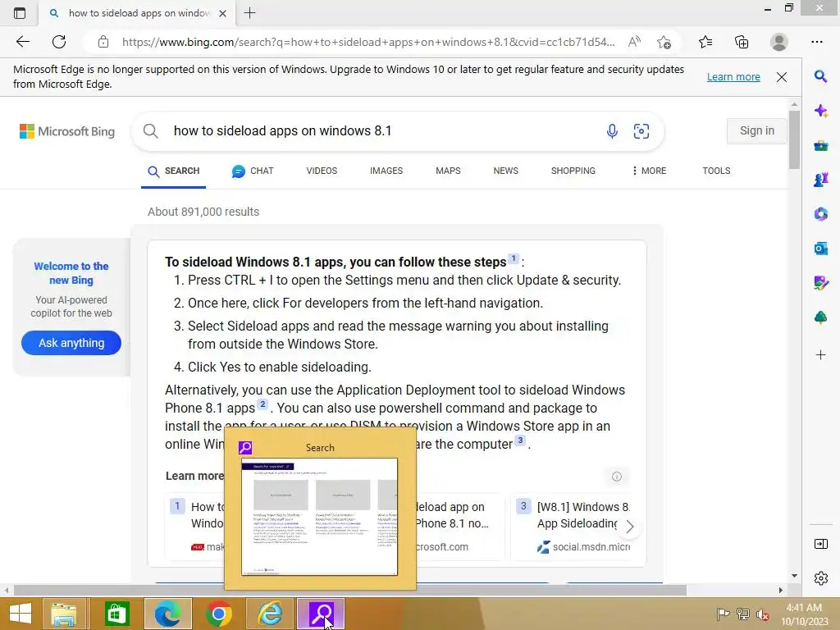Switch to the CHAT tab
The image size is (840, 630).
point(253,171)
